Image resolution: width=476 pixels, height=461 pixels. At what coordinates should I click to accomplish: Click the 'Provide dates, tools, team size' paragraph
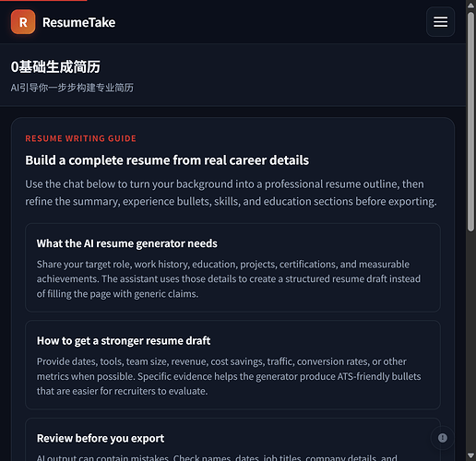pos(229,376)
